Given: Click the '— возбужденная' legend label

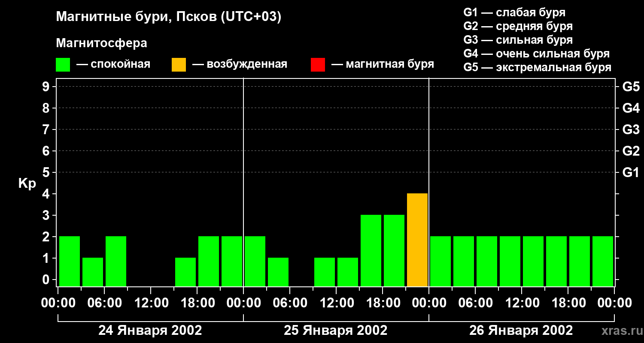Looking at the screenshot, I should pos(240,64).
